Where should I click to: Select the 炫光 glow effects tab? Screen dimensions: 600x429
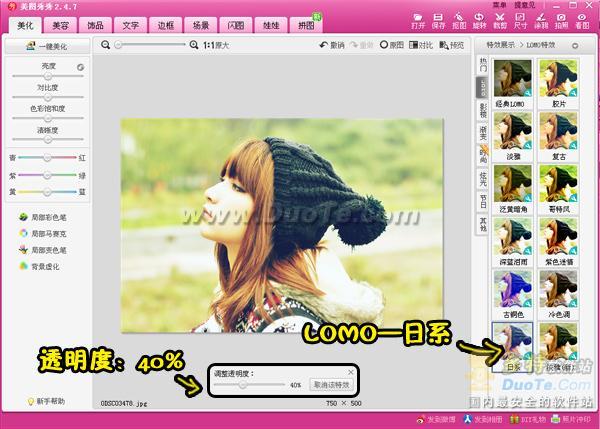(483, 178)
